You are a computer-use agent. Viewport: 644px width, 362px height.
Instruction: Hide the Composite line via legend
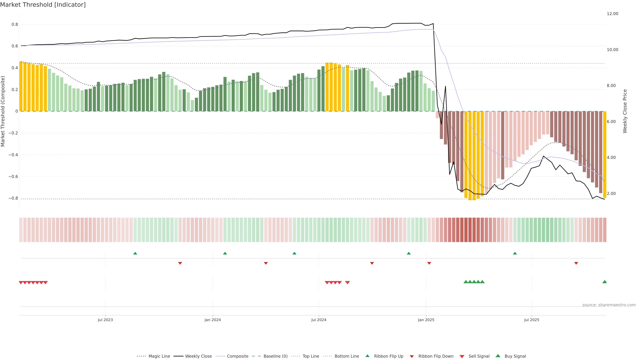(x=237, y=356)
